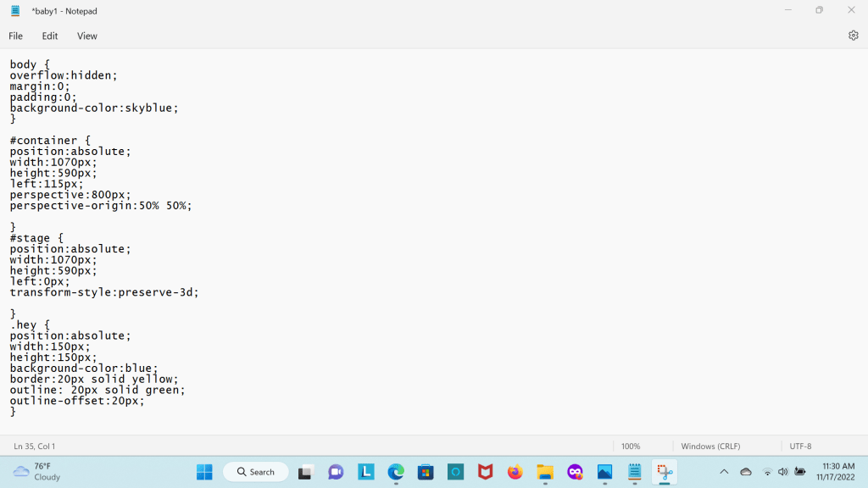868x488 pixels.
Task: Click the taskbar Search box
Action: pos(256,472)
